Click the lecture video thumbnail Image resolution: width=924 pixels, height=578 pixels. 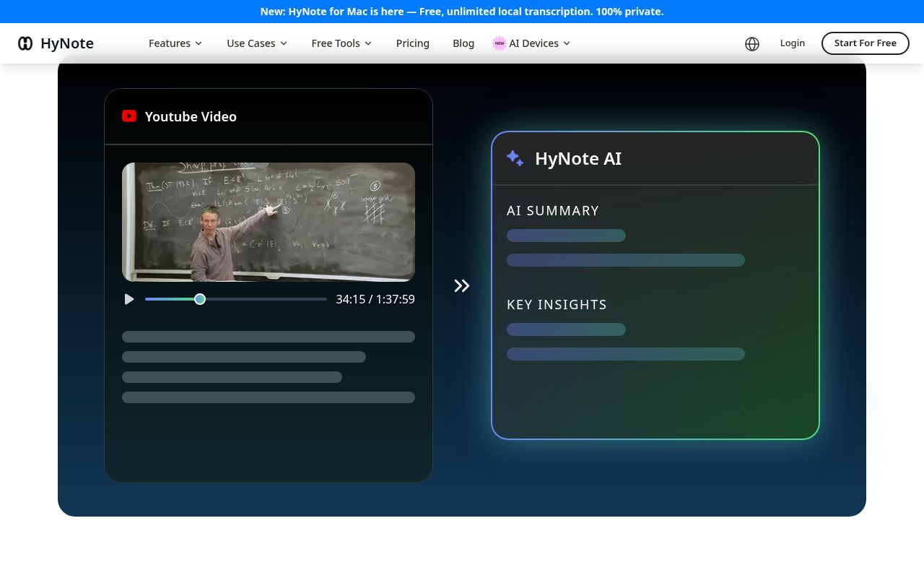(x=269, y=222)
